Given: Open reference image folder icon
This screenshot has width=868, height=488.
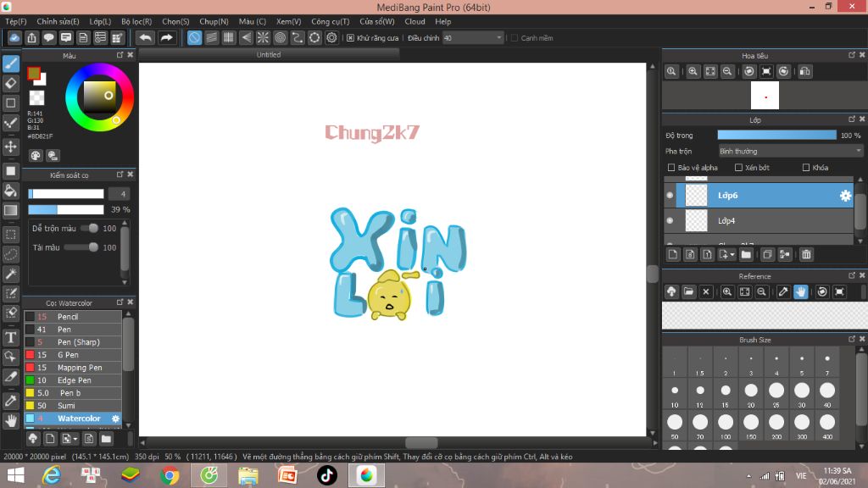Looking at the screenshot, I should coord(688,291).
